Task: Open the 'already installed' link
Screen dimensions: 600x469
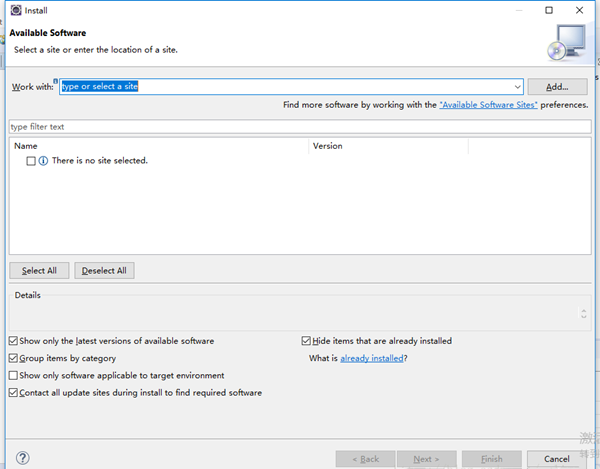Action: [371, 358]
